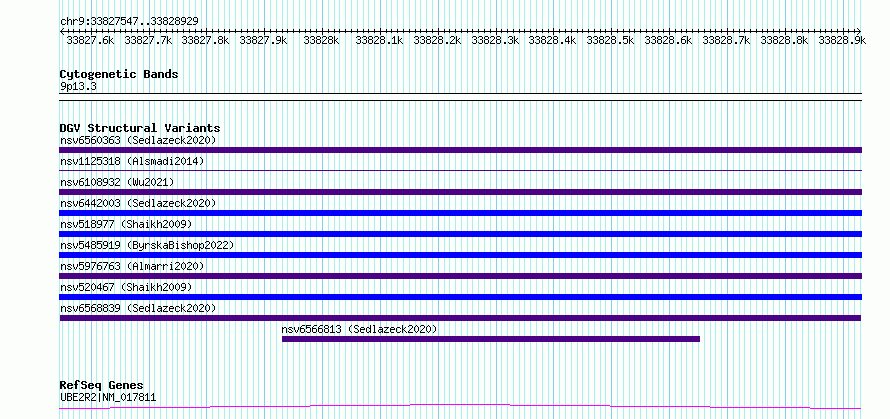
Task: Click the blue bar under nsv520467
Action: point(461,297)
